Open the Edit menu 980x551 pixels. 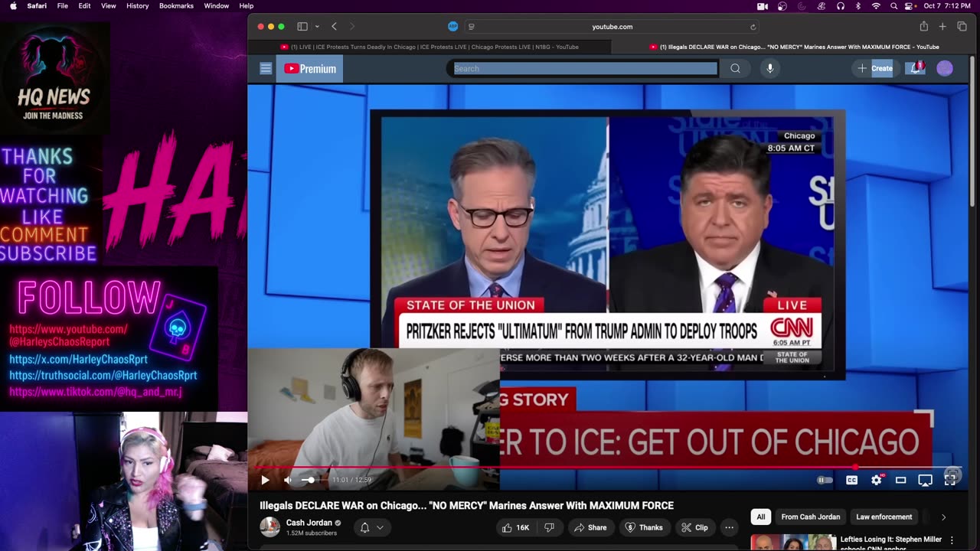point(84,5)
